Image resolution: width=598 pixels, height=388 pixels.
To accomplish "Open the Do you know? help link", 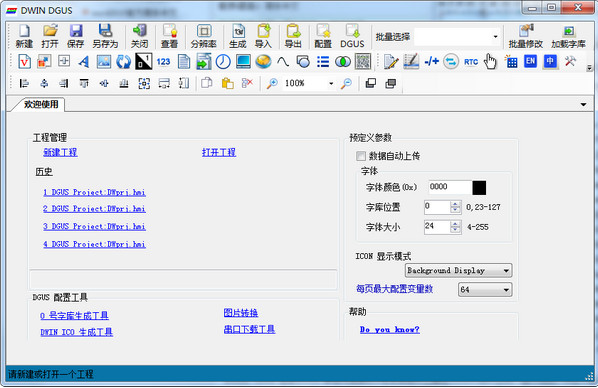I will coord(389,329).
